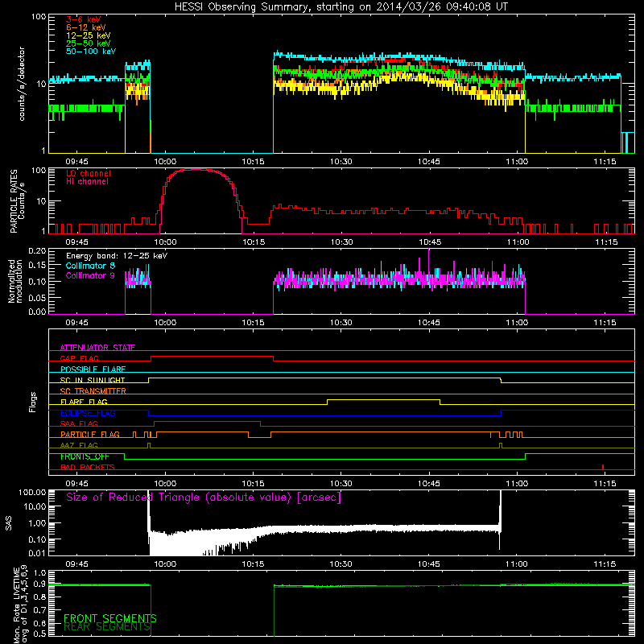Click the vertical 'Flags' axis title

pos(33,402)
